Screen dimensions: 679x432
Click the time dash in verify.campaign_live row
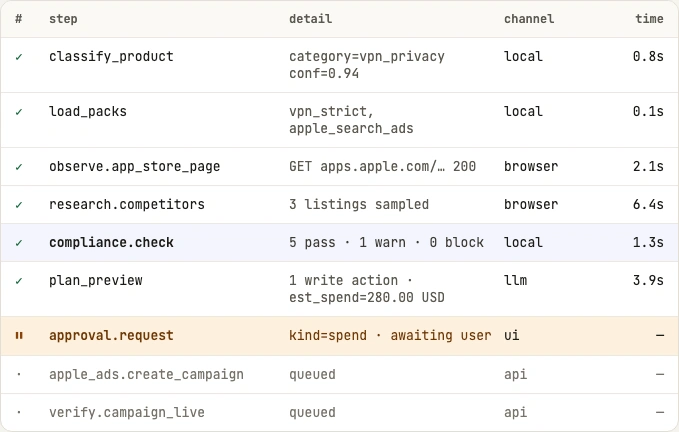pyautogui.click(x=660, y=413)
